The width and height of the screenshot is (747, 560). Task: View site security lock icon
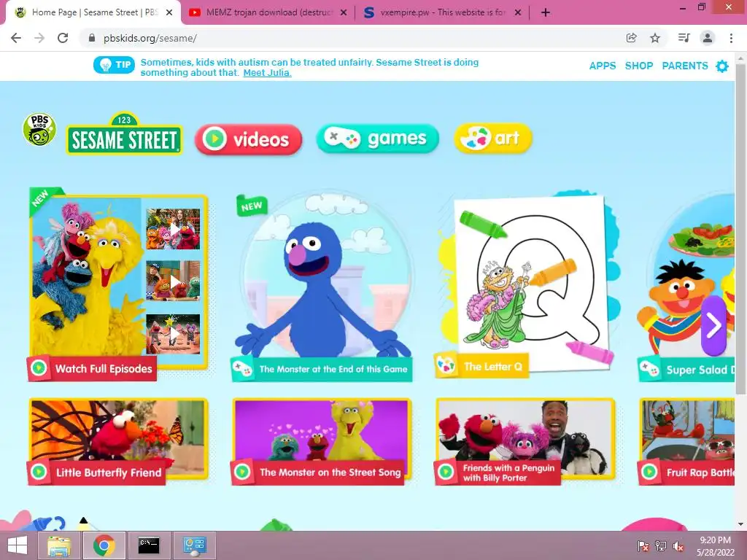coord(92,38)
